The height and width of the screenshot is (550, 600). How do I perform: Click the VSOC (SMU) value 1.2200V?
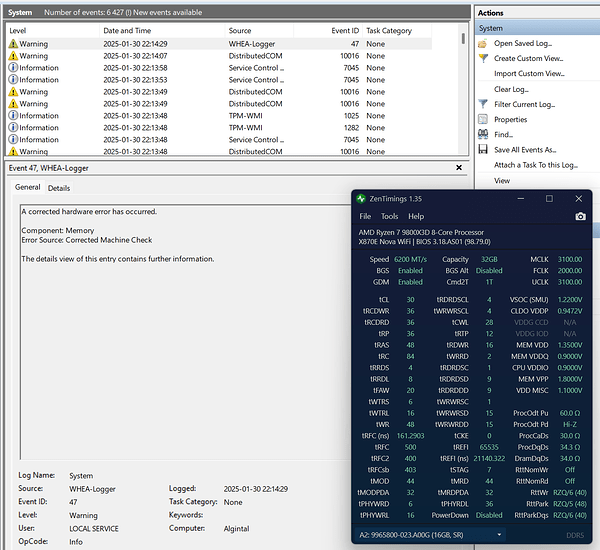click(x=570, y=299)
